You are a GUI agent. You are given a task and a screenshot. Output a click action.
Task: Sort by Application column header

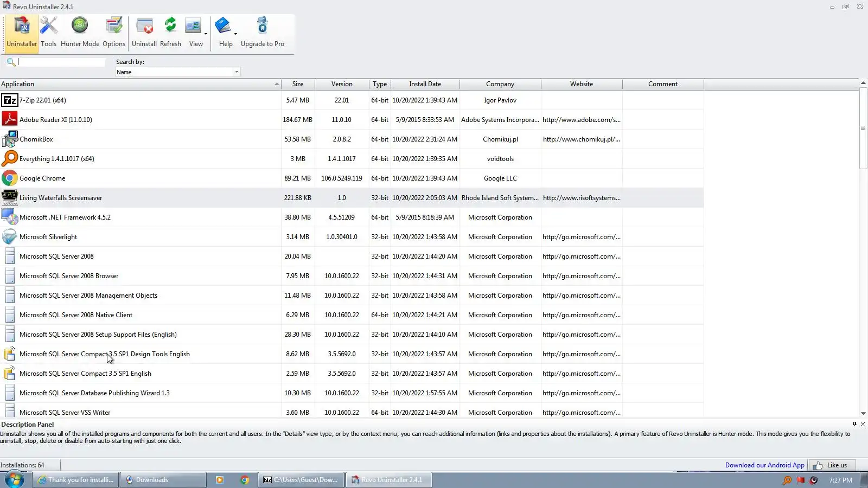coord(141,84)
